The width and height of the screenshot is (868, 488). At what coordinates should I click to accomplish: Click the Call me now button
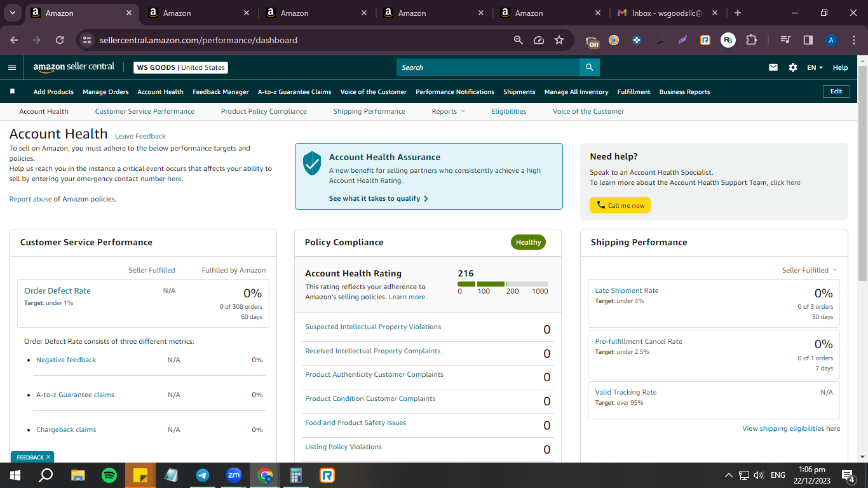coord(620,205)
